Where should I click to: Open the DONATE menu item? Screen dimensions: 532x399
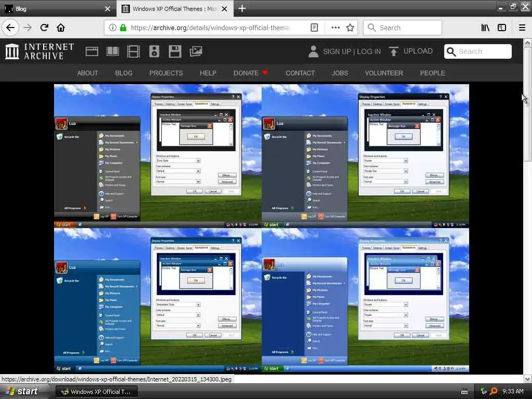click(251, 73)
